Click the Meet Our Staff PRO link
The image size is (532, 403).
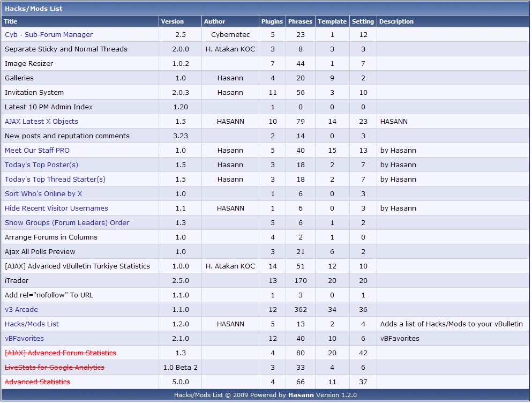[37, 151]
